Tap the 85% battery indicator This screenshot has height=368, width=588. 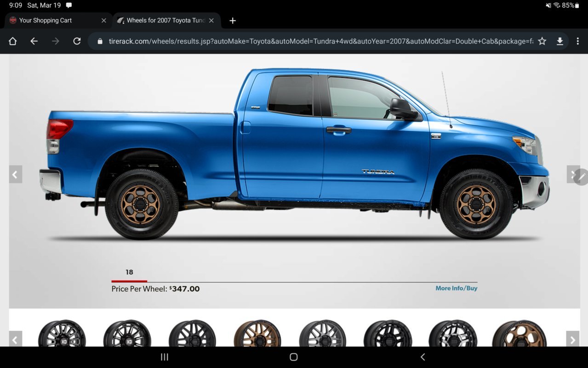571,6
